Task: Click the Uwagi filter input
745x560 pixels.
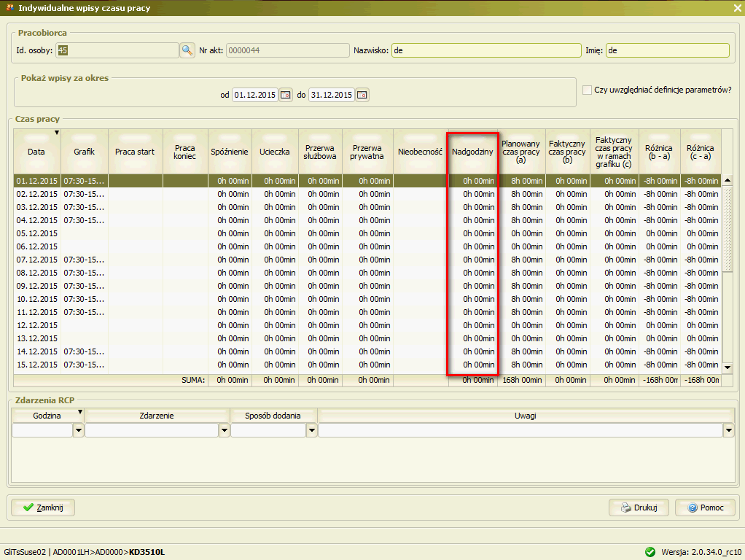Action: click(x=520, y=431)
